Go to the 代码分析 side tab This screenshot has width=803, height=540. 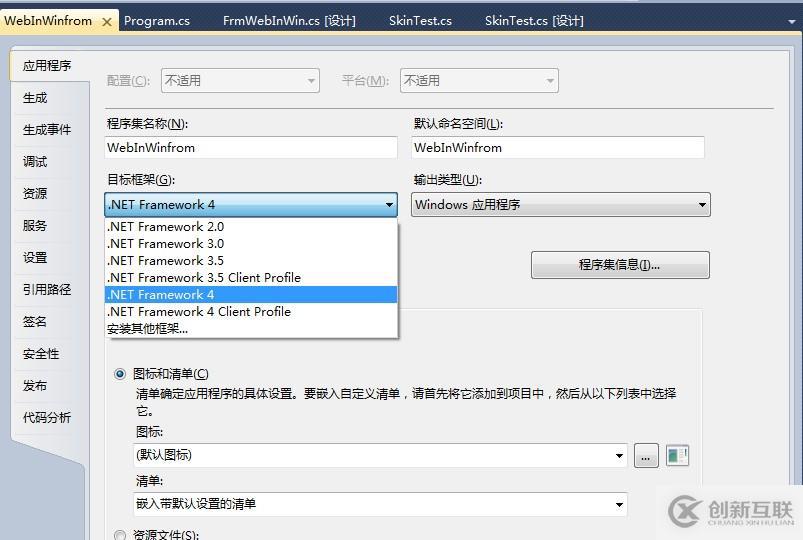point(47,418)
